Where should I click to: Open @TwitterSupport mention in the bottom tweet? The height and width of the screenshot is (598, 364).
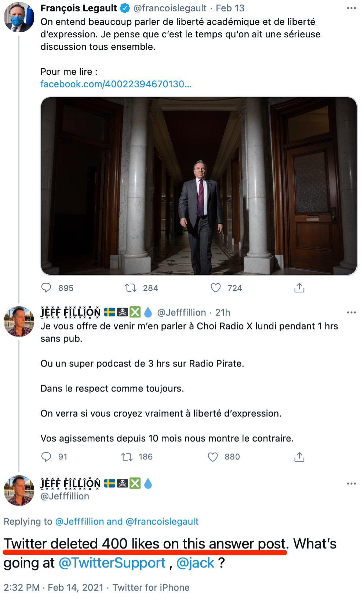(x=112, y=563)
